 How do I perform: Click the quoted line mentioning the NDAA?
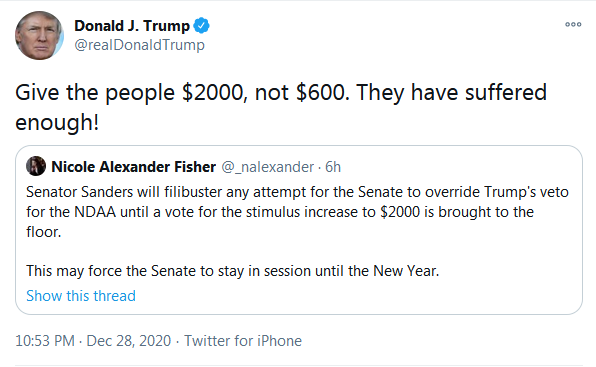click(280, 212)
